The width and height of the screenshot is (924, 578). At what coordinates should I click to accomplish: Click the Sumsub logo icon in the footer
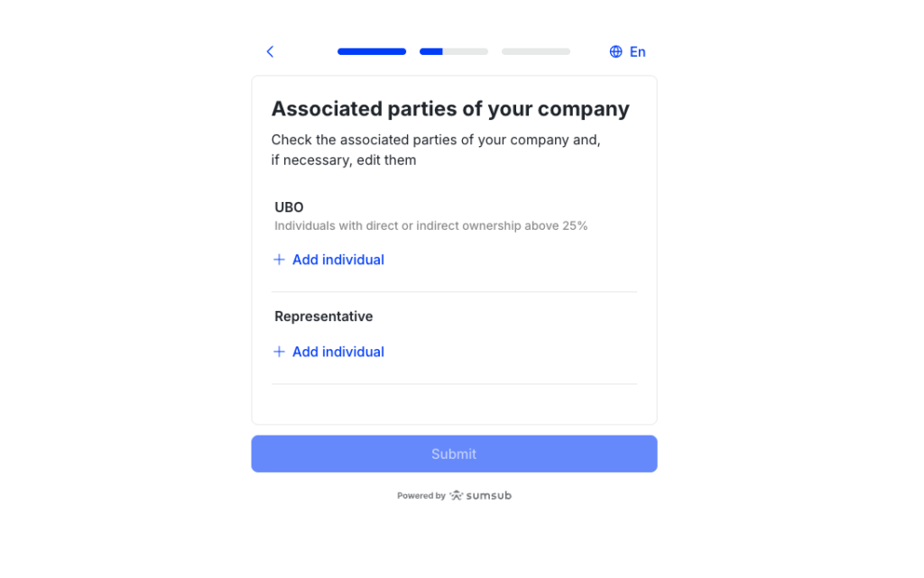(x=457, y=495)
